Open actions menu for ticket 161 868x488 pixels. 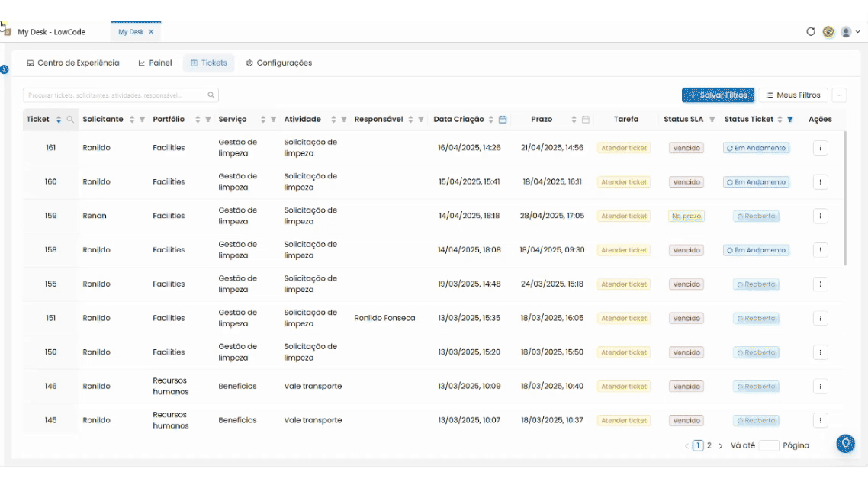[x=821, y=148]
